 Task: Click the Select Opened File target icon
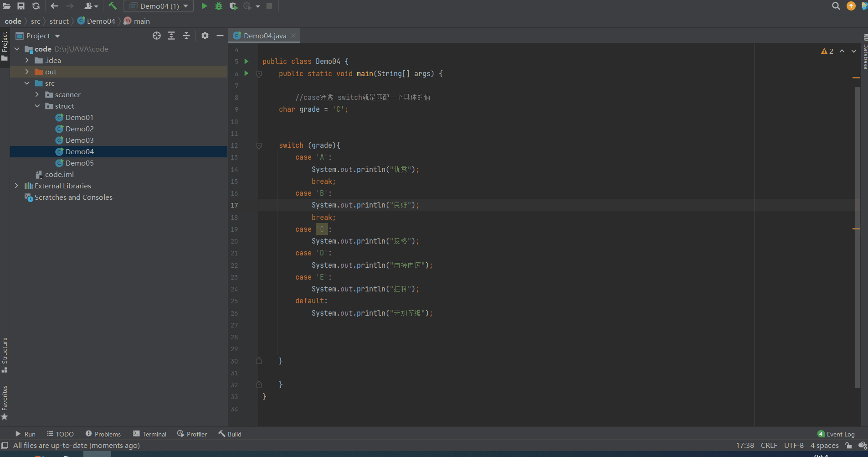click(157, 36)
